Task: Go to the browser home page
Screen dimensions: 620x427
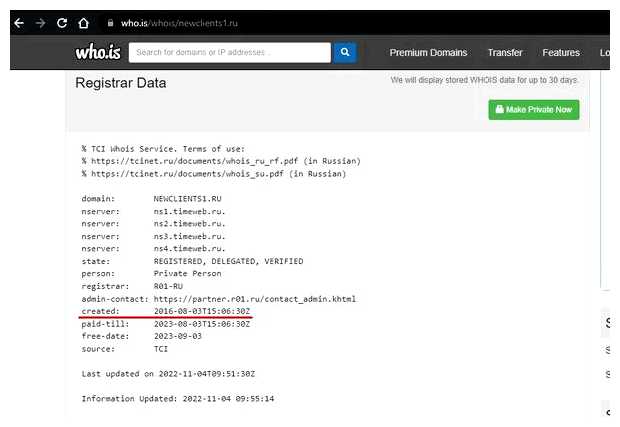Action: click(x=84, y=22)
